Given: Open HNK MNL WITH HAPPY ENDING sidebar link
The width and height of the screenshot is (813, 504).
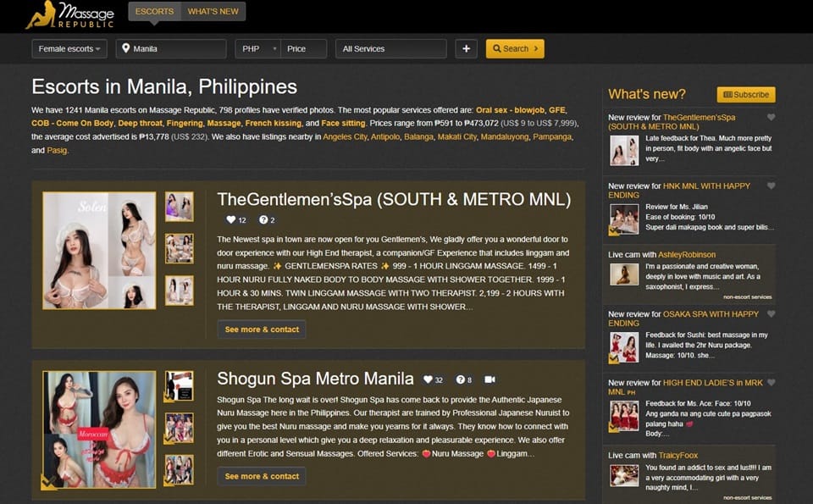Looking at the screenshot, I should [679, 191].
